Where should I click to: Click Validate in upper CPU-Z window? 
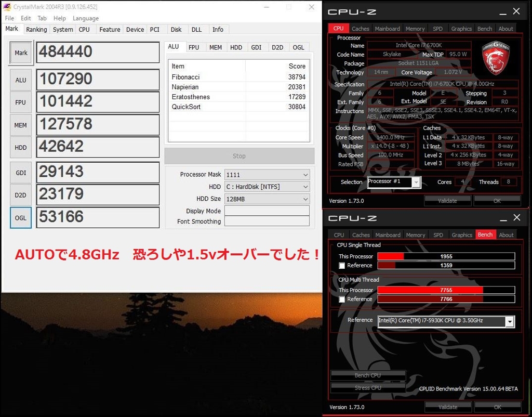click(447, 201)
